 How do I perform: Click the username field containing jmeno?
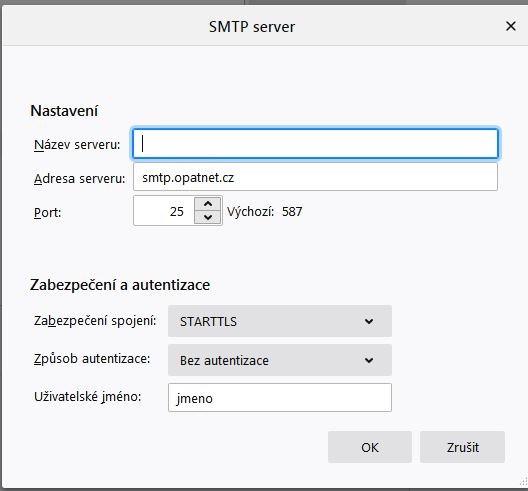pos(280,398)
